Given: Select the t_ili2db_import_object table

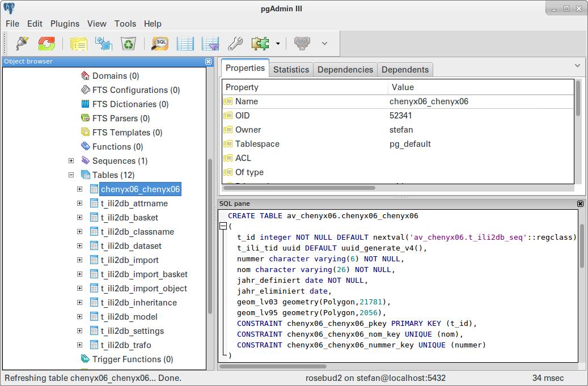Looking at the screenshot, I should pyautogui.click(x=143, y=289).
